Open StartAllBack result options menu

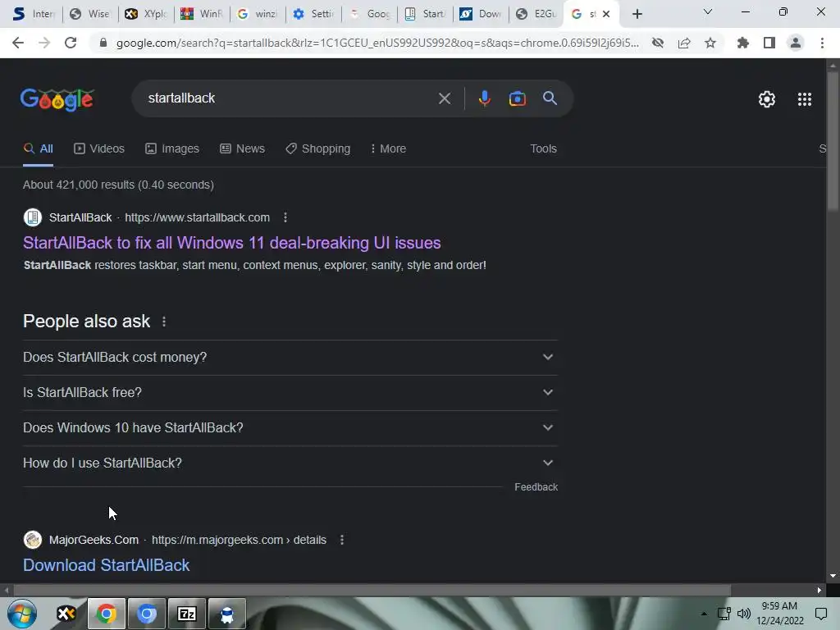pos(285,217)
